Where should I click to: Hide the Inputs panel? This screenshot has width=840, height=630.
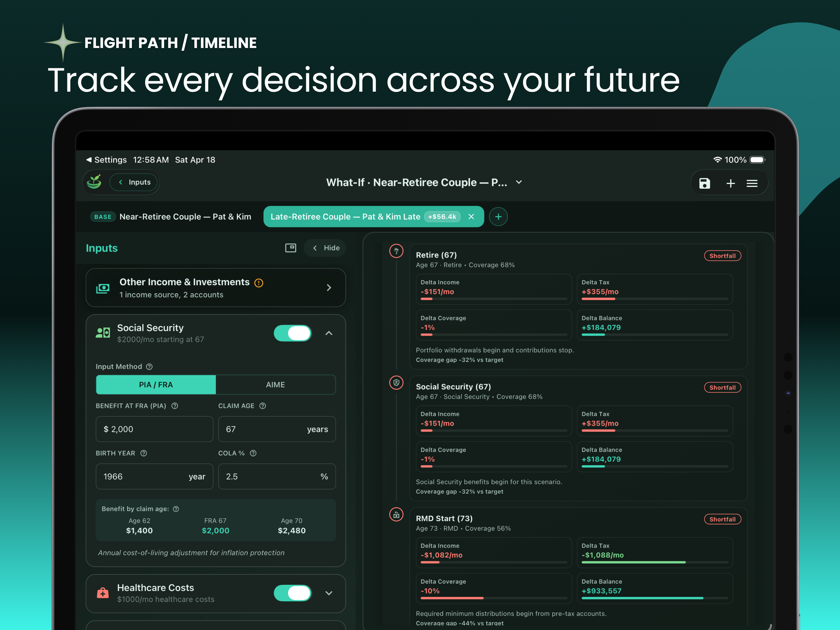click(x=325, y=248)
